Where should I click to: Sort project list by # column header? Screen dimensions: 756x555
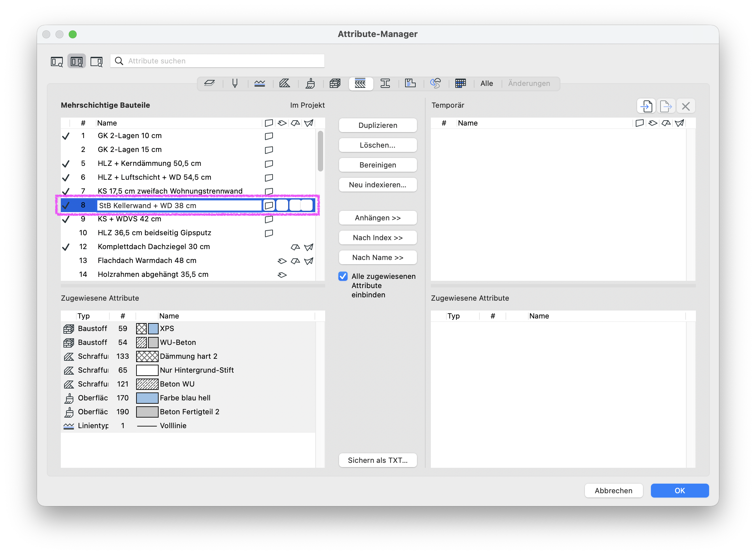83,123
